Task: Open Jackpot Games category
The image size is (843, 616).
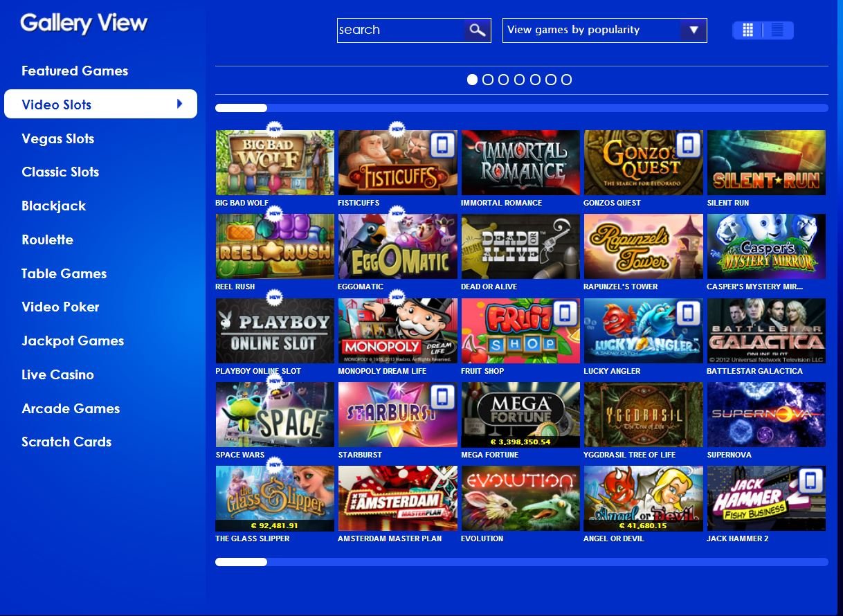Action: point(73,341)
